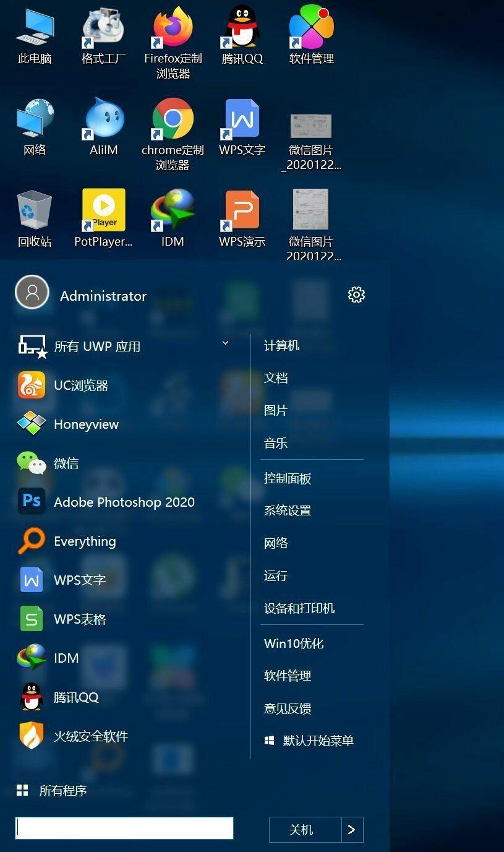Viewport: 504px width, 852px height.
Task: Open IDM desktop shortcut
Action: pos(173,219)
